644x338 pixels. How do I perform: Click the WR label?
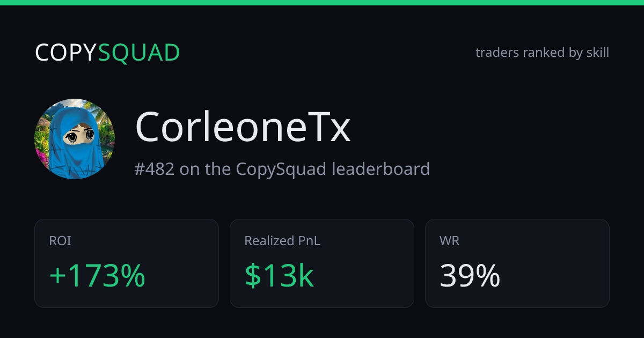450,241
